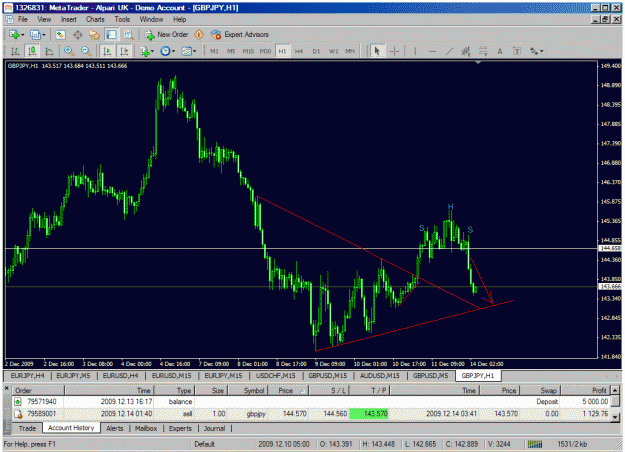Toggle Chart Shift from right border
This screenshot has height=452, width=625.
click(124, 51)
